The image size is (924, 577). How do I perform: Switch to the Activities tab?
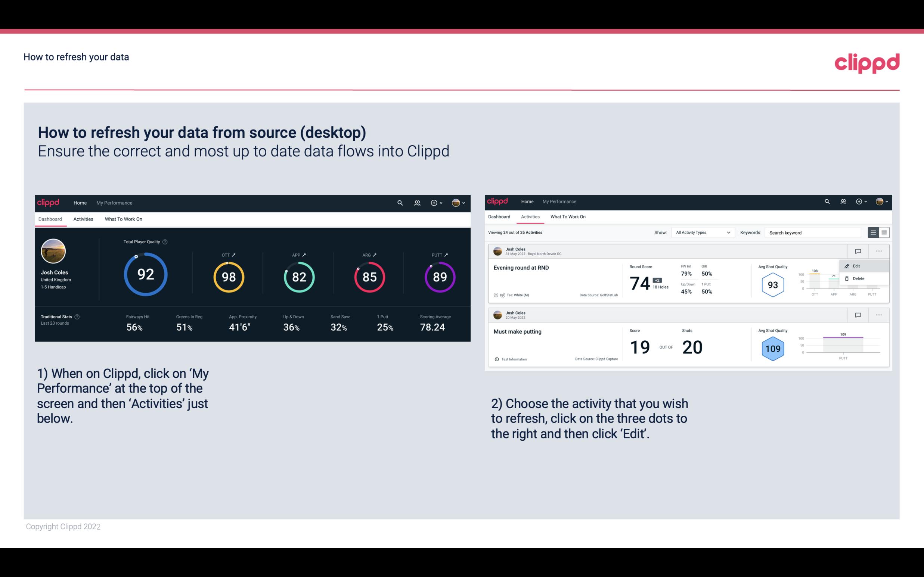[83, 219]
